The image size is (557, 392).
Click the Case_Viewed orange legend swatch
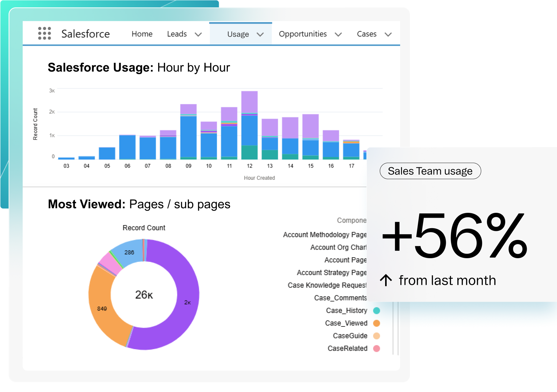[377, 323]
